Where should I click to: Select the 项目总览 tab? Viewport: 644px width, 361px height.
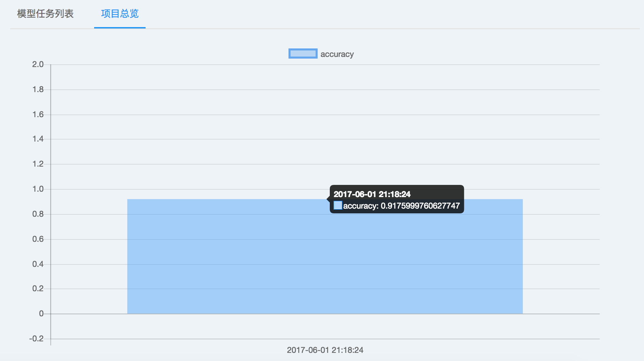[x=120, y=14]
